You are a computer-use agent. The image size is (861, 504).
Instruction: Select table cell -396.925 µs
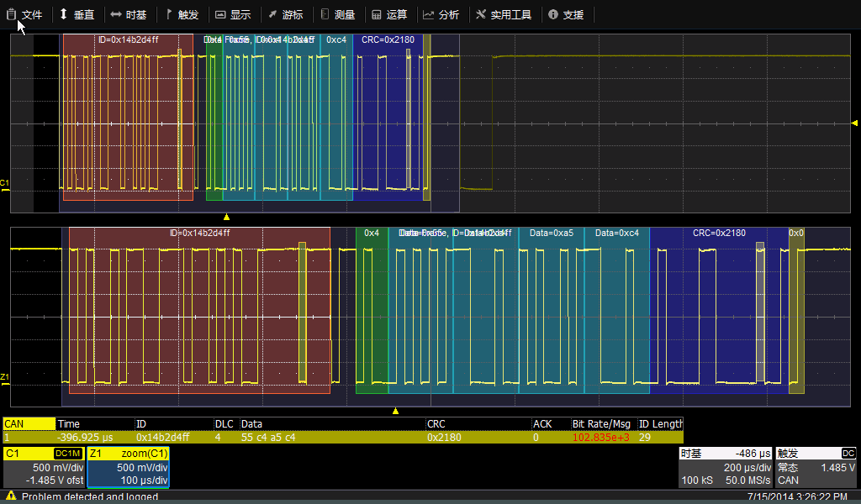85,438
